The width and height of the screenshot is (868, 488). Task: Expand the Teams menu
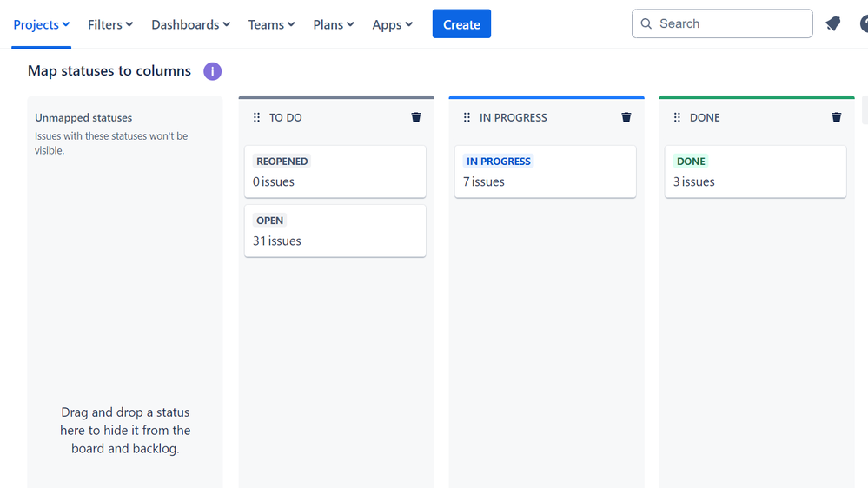(271, 24)
